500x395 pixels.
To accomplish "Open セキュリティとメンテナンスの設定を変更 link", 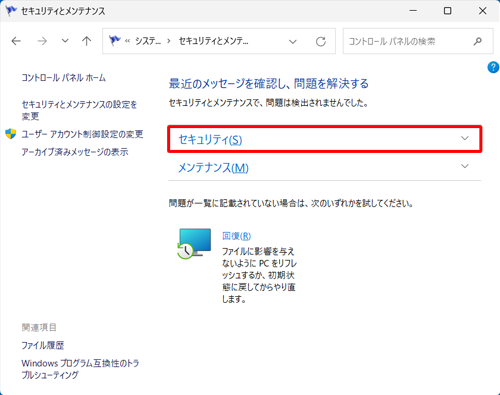I will pyautogui.click(x=79, y=110).
